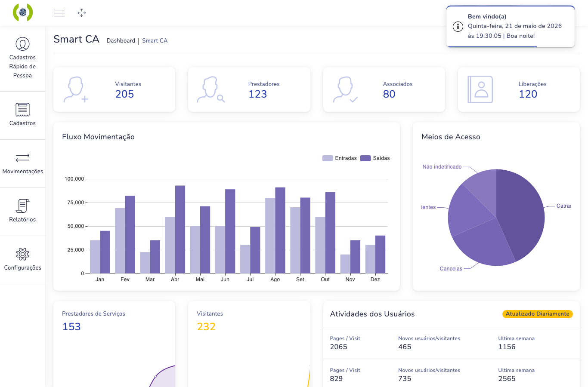Click the Cancelas pie chart label
Viewport: 588px width, 387px height.
pyautogui.click(x=451, y=269)
